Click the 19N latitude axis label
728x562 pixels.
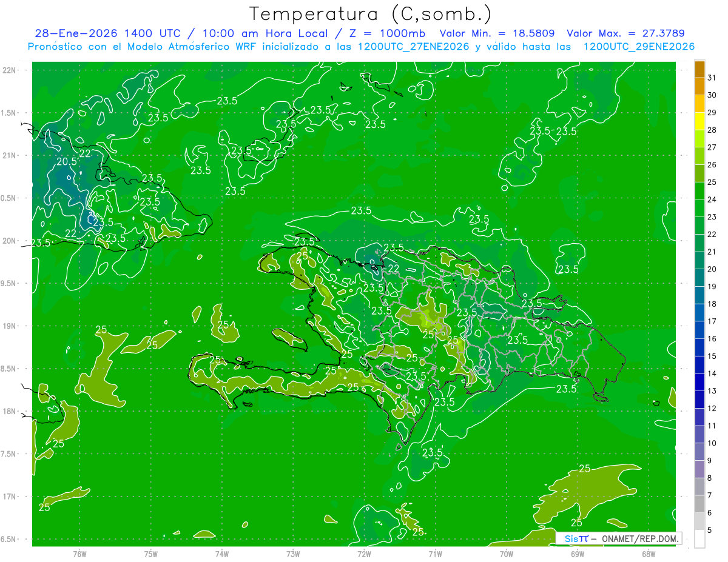click(x=10, y=326)
